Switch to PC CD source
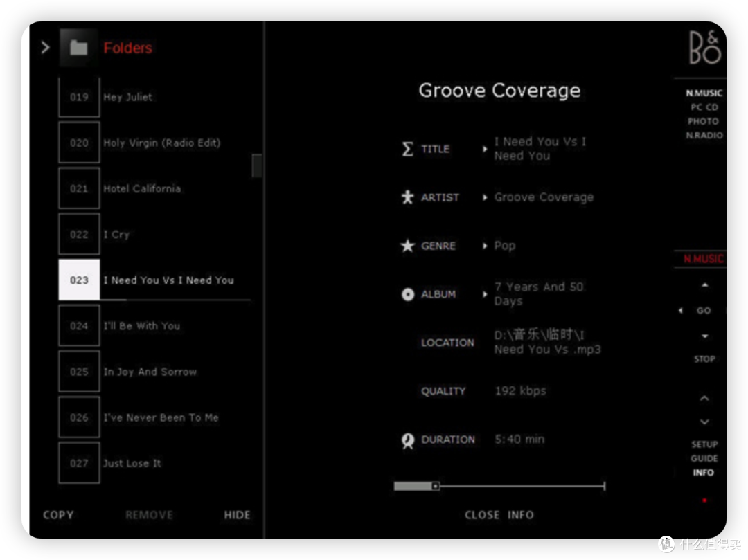This screenshot has height=560, width=748. coord(704,107)
